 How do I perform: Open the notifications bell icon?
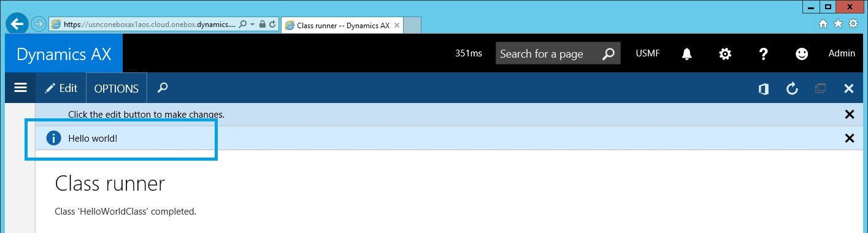pyautogui.click(x=687, y=53)
